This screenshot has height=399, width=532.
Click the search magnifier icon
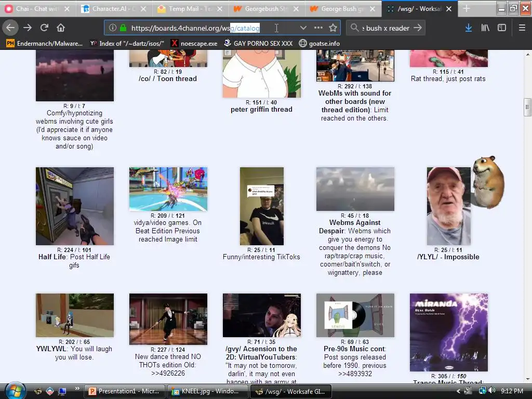[x=354, y=28]
